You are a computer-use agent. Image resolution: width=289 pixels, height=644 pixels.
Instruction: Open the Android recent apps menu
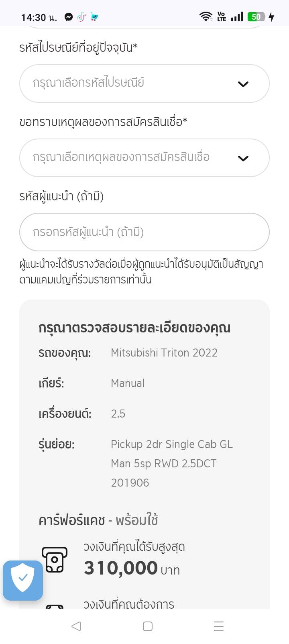(218, 626)
